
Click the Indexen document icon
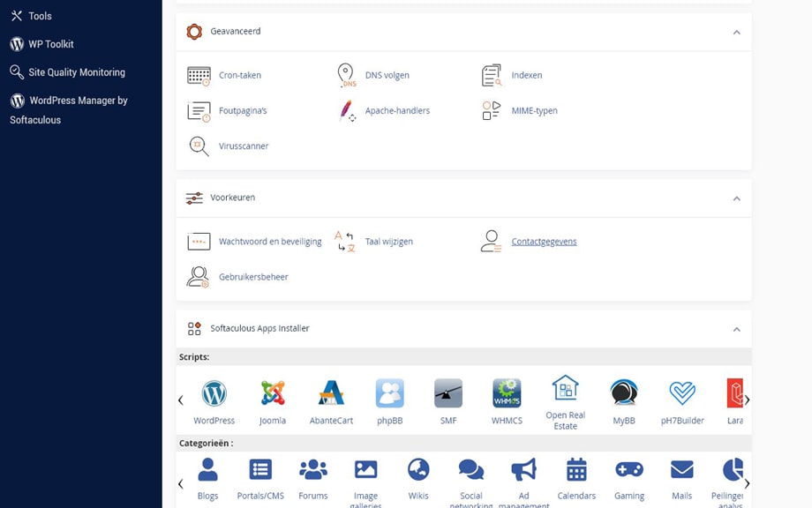(x=492, y=75)
